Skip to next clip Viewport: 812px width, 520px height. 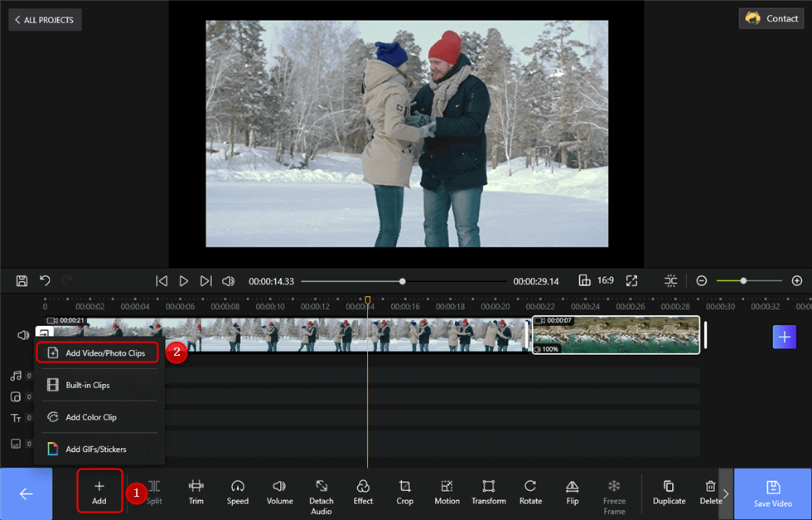pyautogui.click(x=206, y=281)
